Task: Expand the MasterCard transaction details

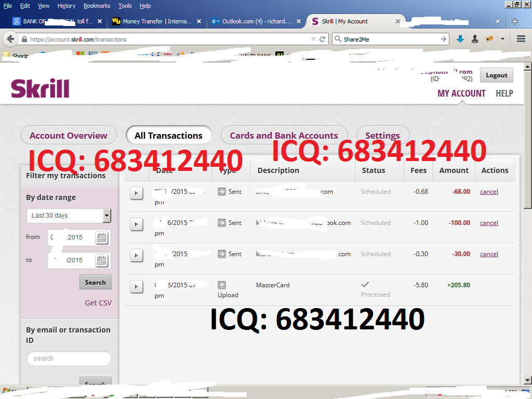Action: 136,286
